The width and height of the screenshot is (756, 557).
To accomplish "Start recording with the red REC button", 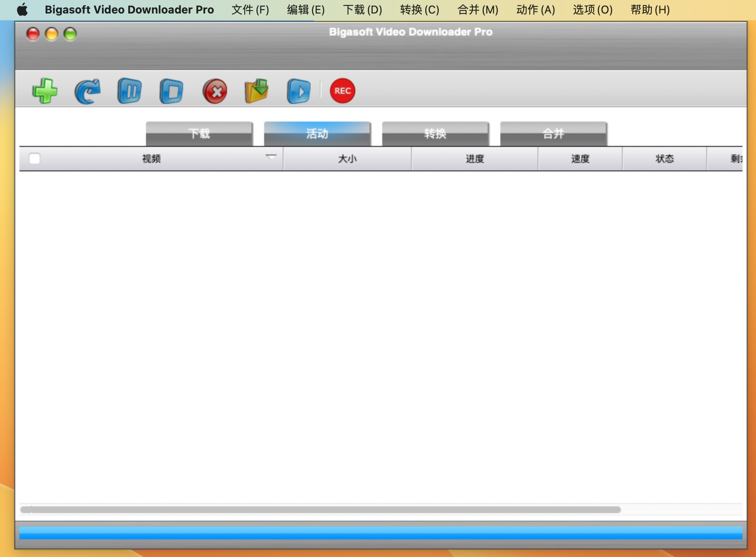I will [x=342, y=91].
